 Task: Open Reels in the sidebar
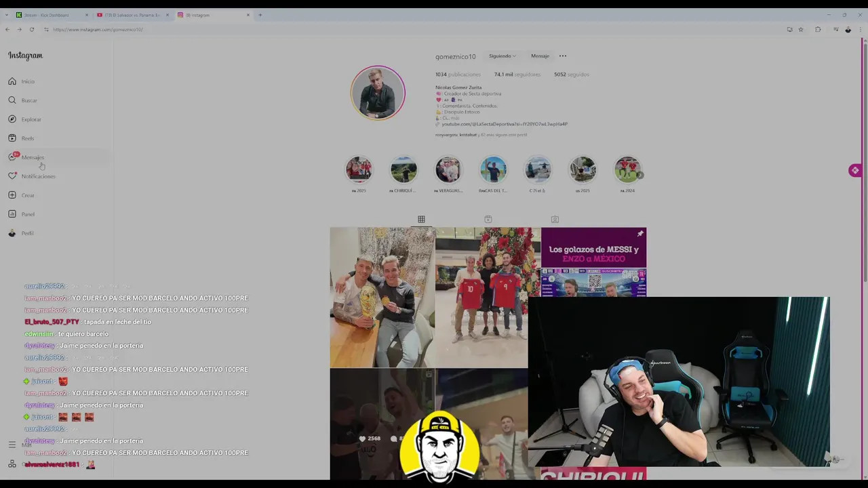point(21,138)
